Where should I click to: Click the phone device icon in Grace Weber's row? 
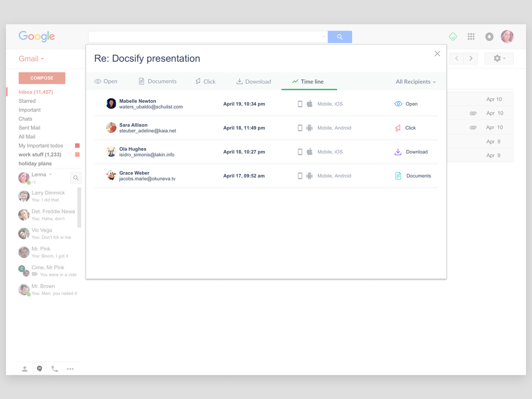(x=300, y=176)
